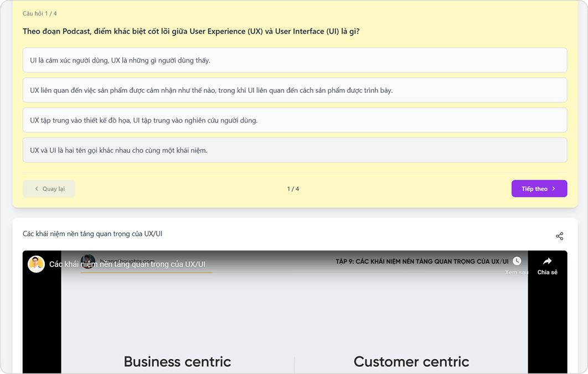Choose answer starting "UX liên quan đến việc sản phẩm"
The height and width of the screenshot is (374, 588).
tap(295, 90)
